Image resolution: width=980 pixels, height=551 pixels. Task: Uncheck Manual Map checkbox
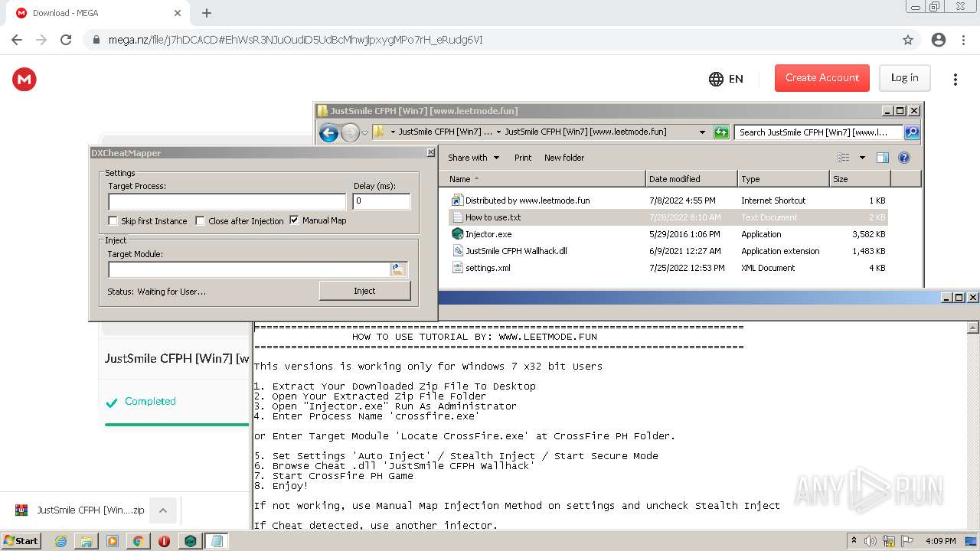tap(294, 220)
